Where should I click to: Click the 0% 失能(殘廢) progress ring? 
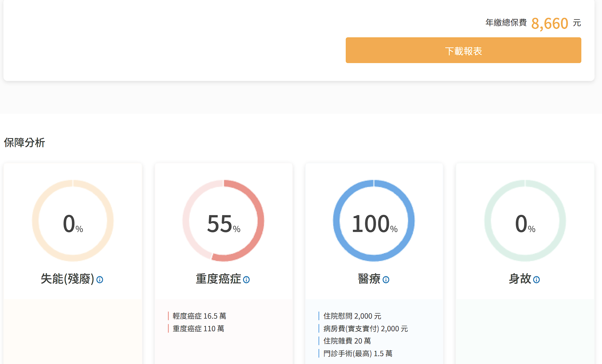point(73,221)
